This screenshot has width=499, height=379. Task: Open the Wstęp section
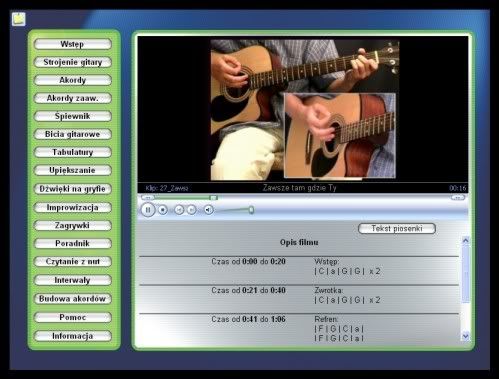72,44
